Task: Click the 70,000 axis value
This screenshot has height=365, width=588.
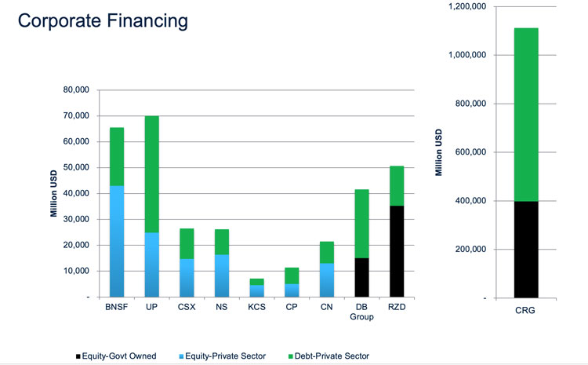Action: coord(76,115)
